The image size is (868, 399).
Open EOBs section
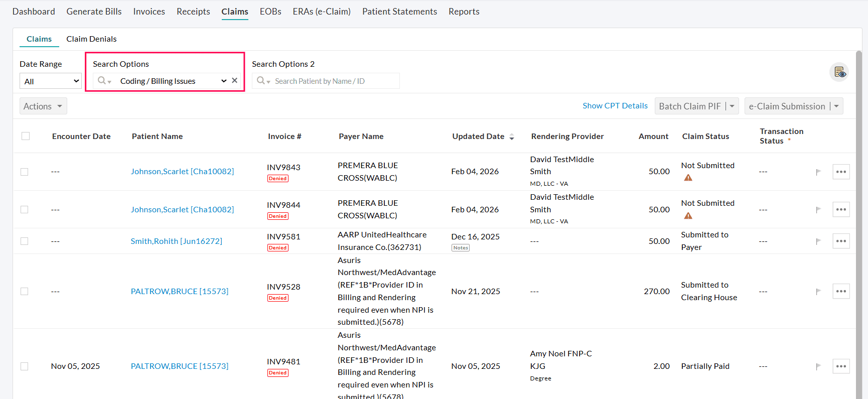(x=270, y=11)
